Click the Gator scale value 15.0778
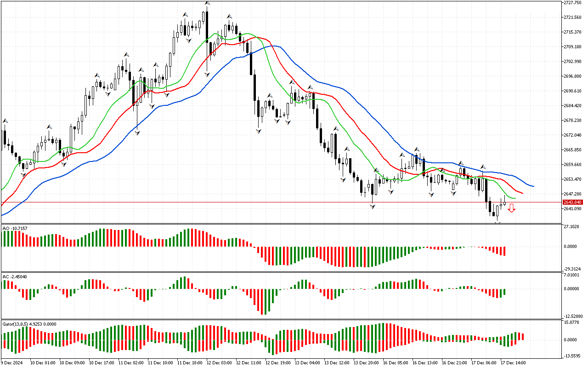Viewport: 588px width, 368px height. coord(572,322)
